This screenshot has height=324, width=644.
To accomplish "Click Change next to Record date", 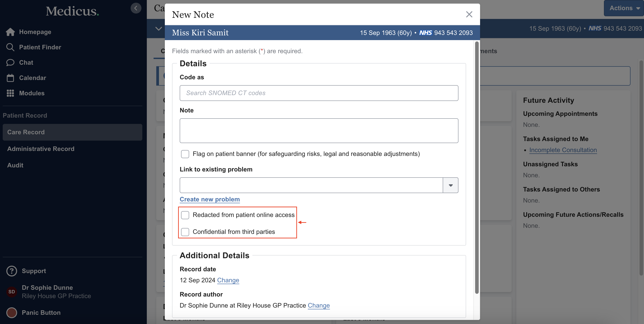I will click(228, 280).
